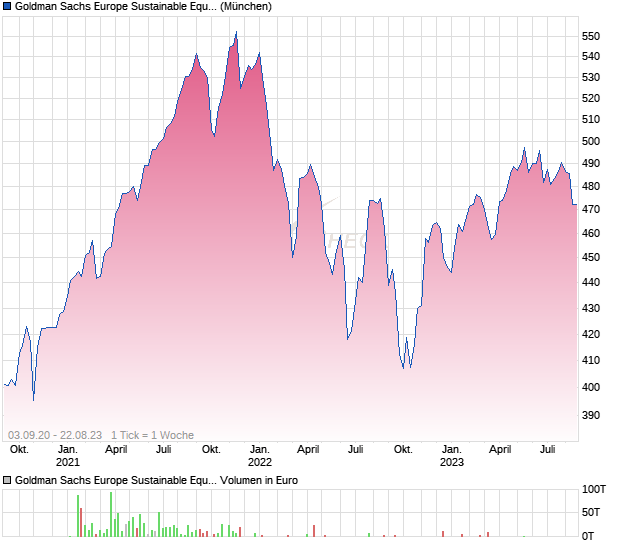Click the 460 price axis label

591,233
